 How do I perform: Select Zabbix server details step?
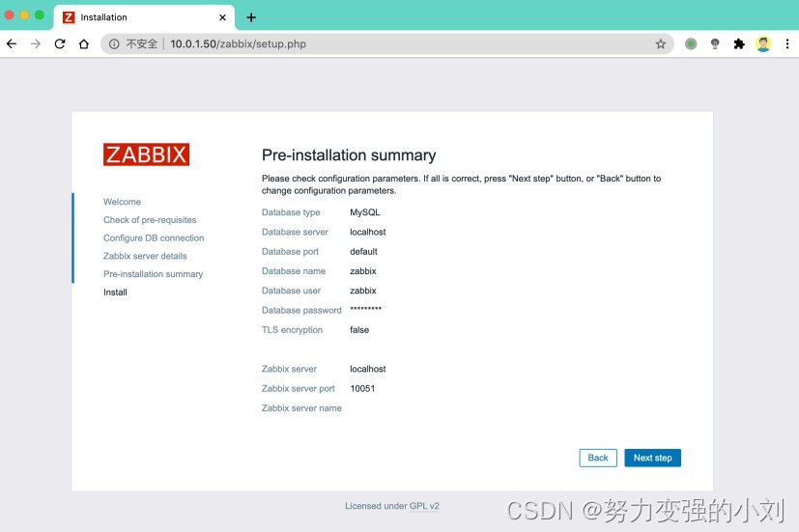[145, 256]
